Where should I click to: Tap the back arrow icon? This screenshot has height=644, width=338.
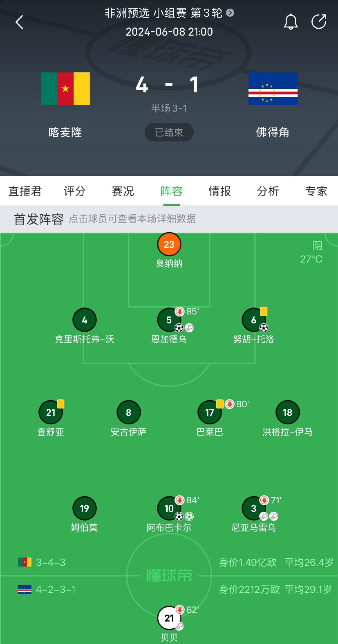(x=19, y=22)
